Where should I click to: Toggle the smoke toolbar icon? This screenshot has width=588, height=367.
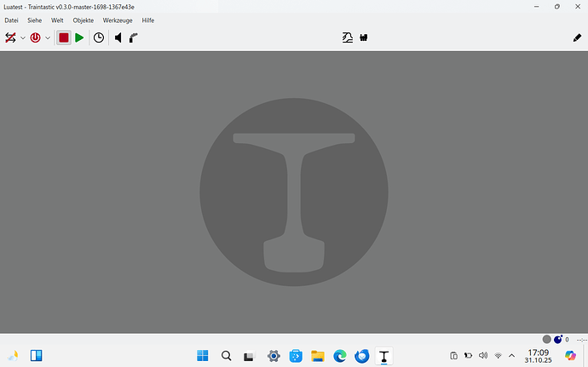(x=134, y=38)
